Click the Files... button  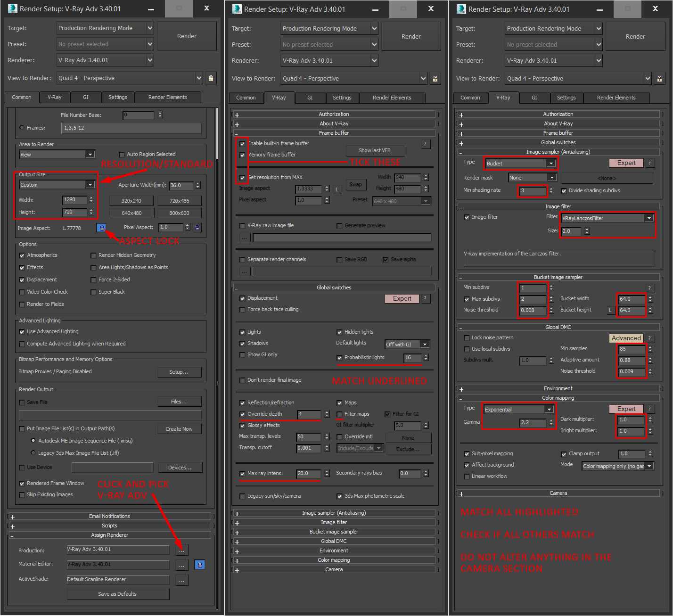tap(179, 402)
